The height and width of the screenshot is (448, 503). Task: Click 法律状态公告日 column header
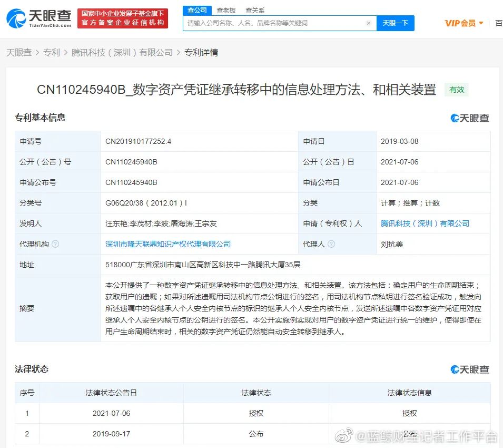111,393
